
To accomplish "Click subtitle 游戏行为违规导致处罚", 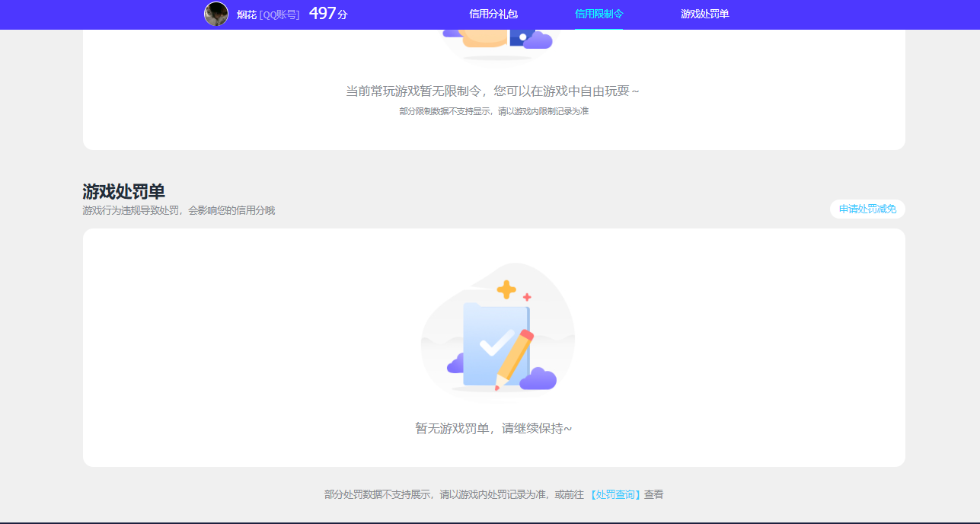I will coord(131,211).
